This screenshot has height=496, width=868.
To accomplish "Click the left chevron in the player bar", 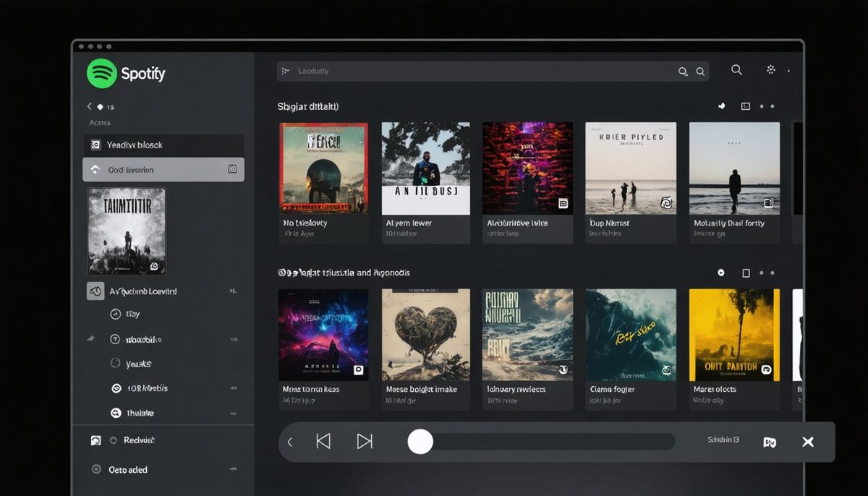I will [292, 441].
